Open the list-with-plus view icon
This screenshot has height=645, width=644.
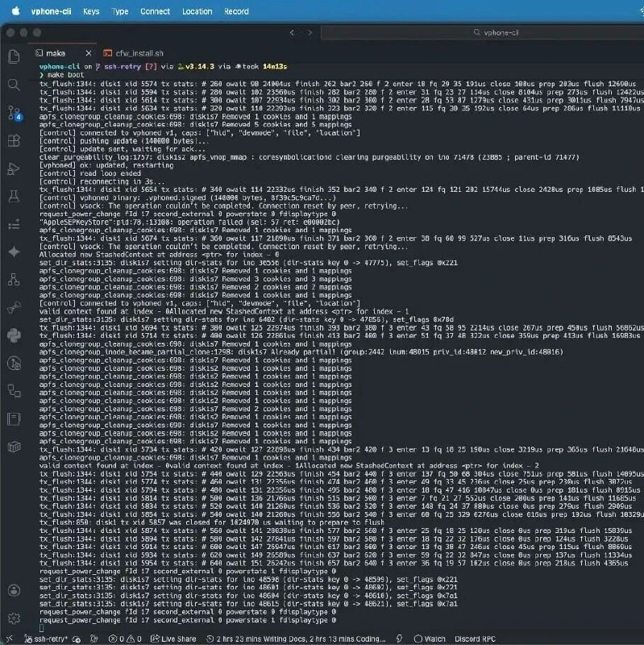point(14,225)
